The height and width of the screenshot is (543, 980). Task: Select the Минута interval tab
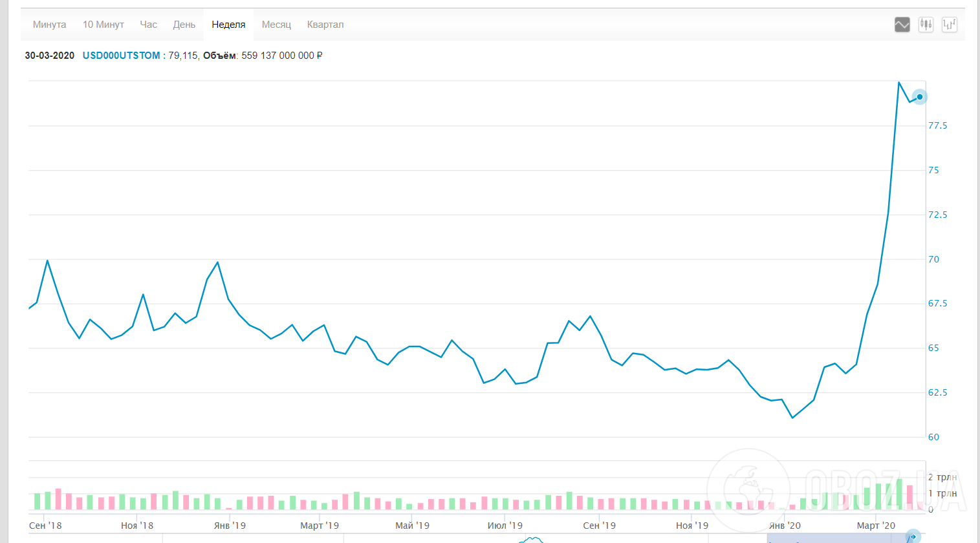pos(50,25)
